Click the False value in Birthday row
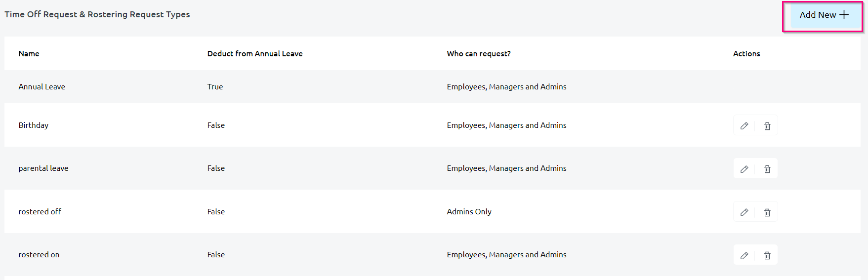Viewport: 868px width, 280px height. [216, 125]
